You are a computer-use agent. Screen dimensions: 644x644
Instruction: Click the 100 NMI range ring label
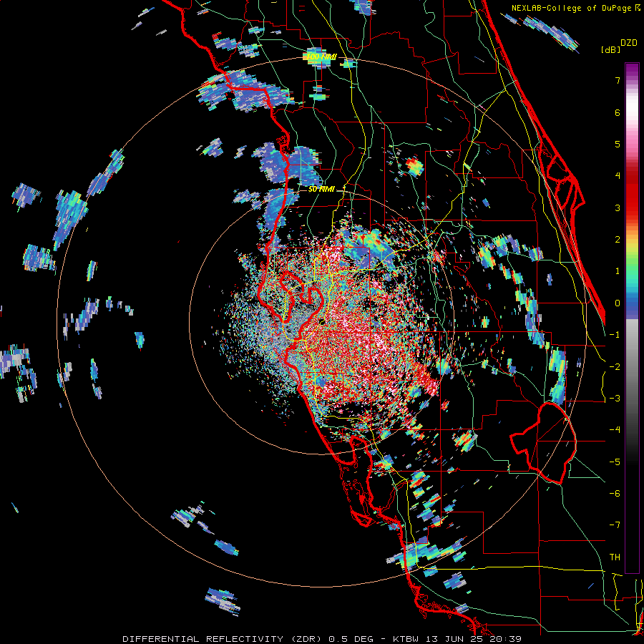tap(321, 57)
